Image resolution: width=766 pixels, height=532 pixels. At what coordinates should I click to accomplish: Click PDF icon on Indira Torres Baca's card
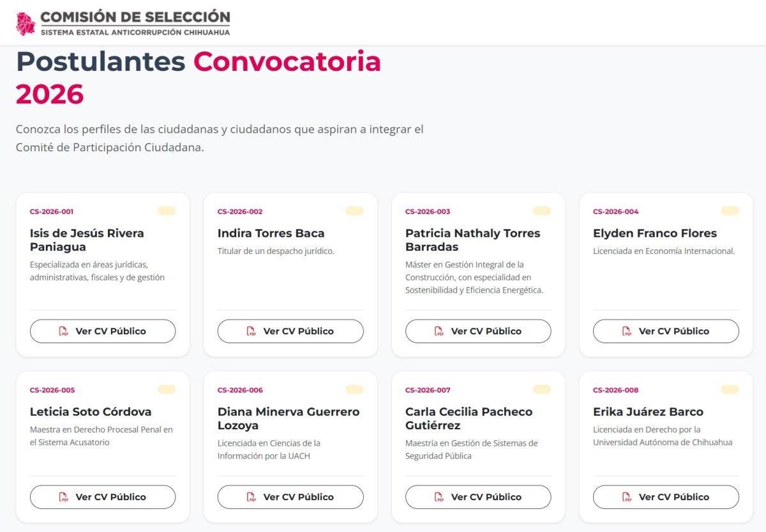point(252,331)
